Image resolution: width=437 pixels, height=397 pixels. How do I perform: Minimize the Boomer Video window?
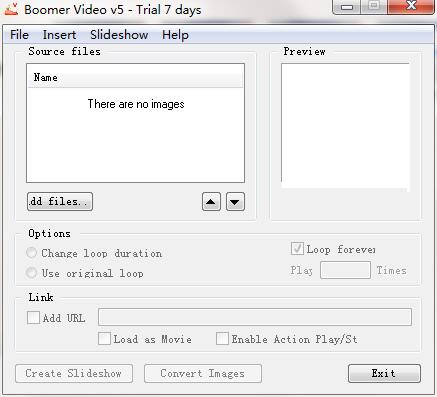pos(347,7)
